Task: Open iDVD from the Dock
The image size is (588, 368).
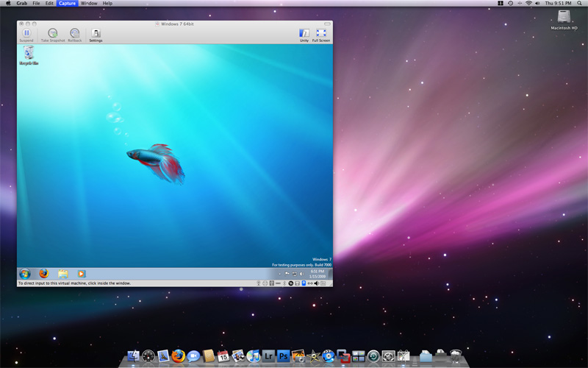Action: pos(329,356)
